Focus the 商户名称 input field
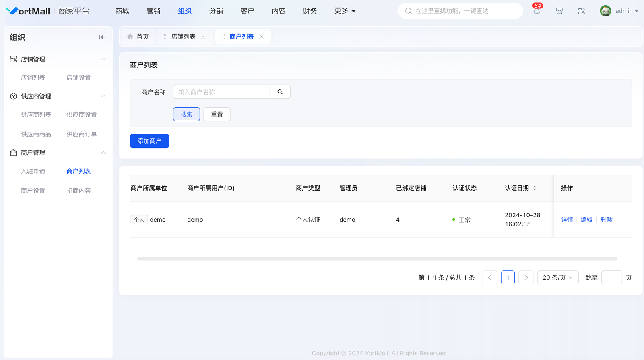 [x=221, y=92]
